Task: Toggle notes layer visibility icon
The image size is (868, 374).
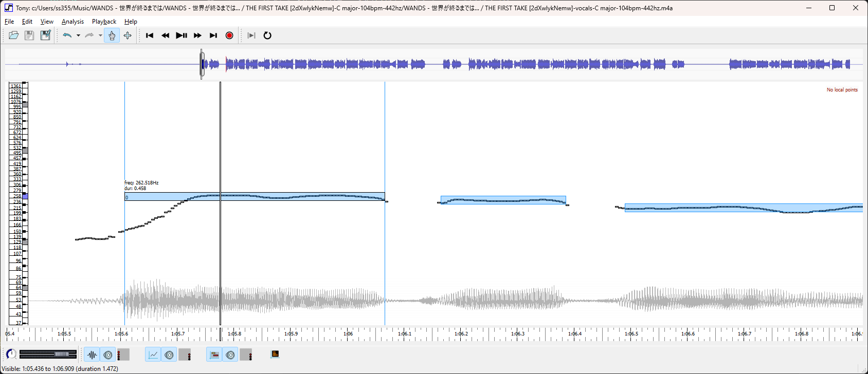Action: (214, 354)
